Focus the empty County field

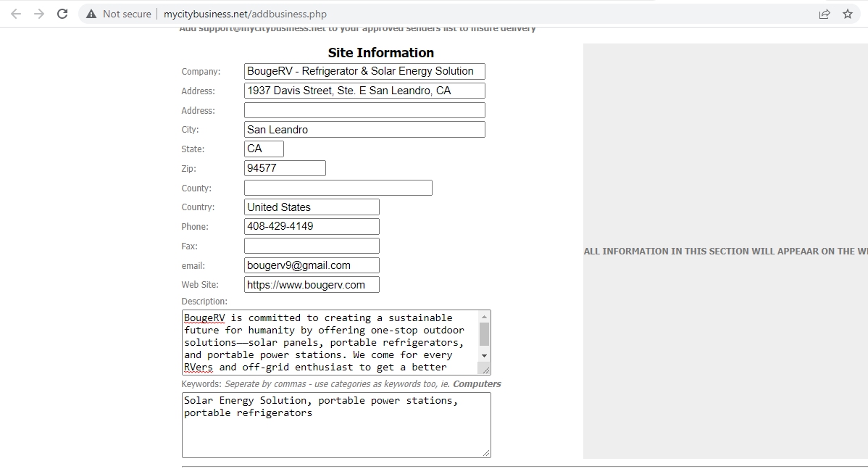(338, 188)
